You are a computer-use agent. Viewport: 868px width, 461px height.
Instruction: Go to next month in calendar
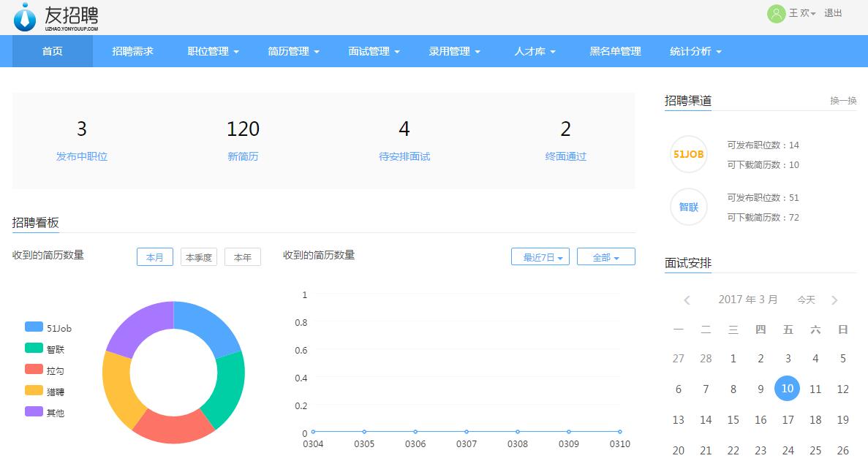pyautogui.click(x=834, y=300)
